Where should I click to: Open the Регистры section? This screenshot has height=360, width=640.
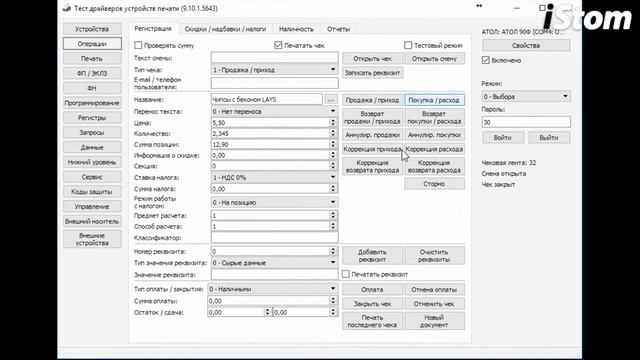click(x=92, y=118)
